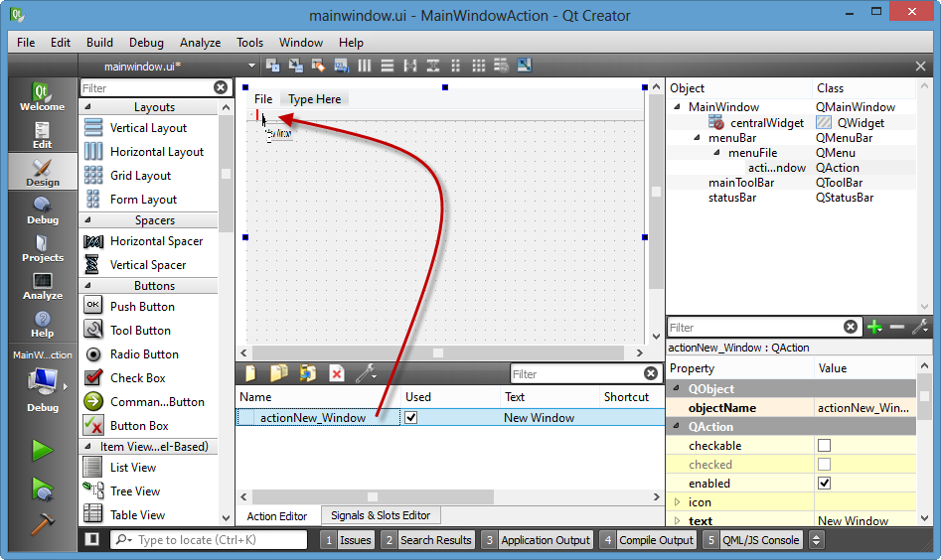Screen dimensions: 941x560
Task: Collapse the MainWindow tree node
Action: point(678,106)
